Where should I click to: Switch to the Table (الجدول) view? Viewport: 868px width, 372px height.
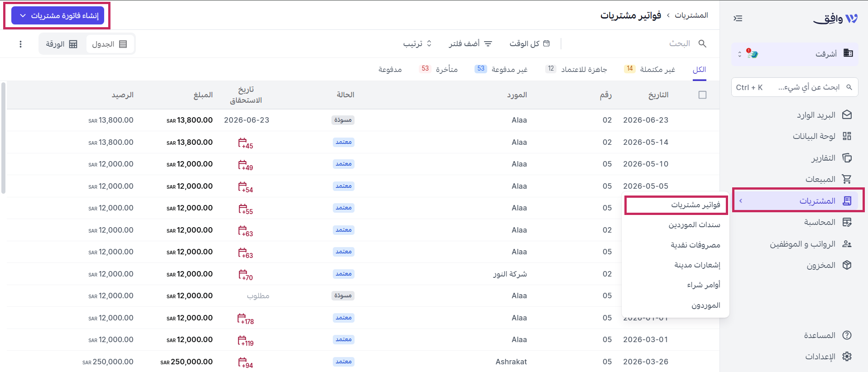110,44
